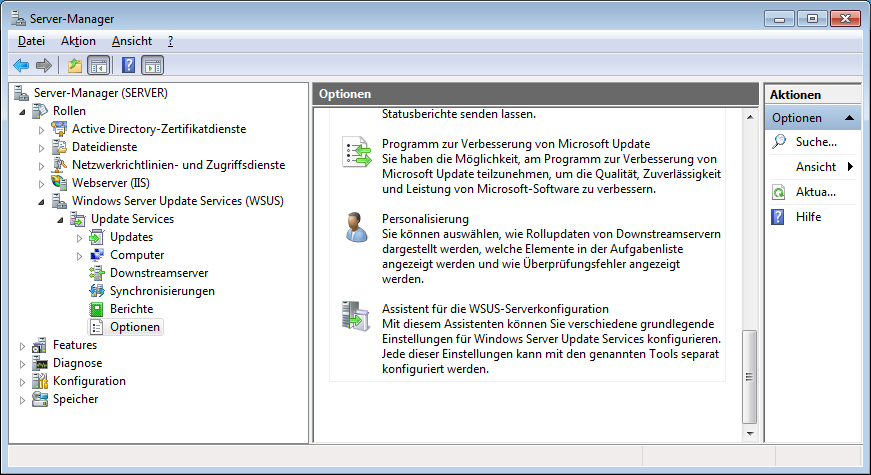Click the Dateidienste icon

[x=59, y=147]
